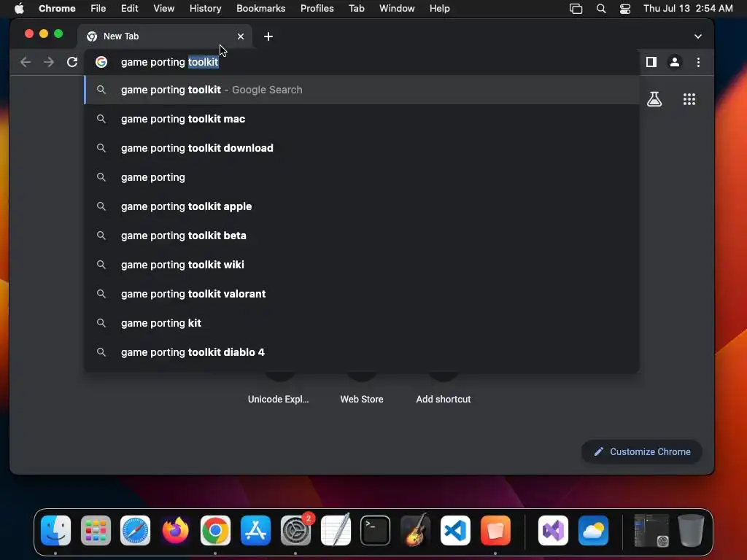
Task: Open System Settings from the Dock
Action: 295,531
